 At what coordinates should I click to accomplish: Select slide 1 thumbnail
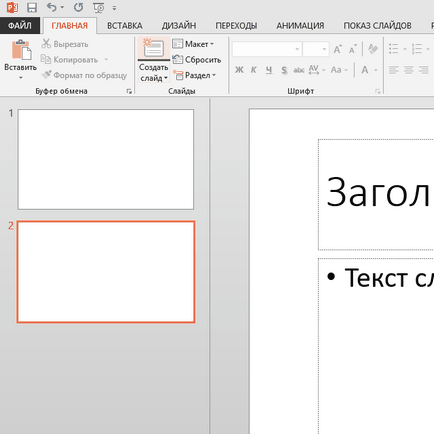106,159
